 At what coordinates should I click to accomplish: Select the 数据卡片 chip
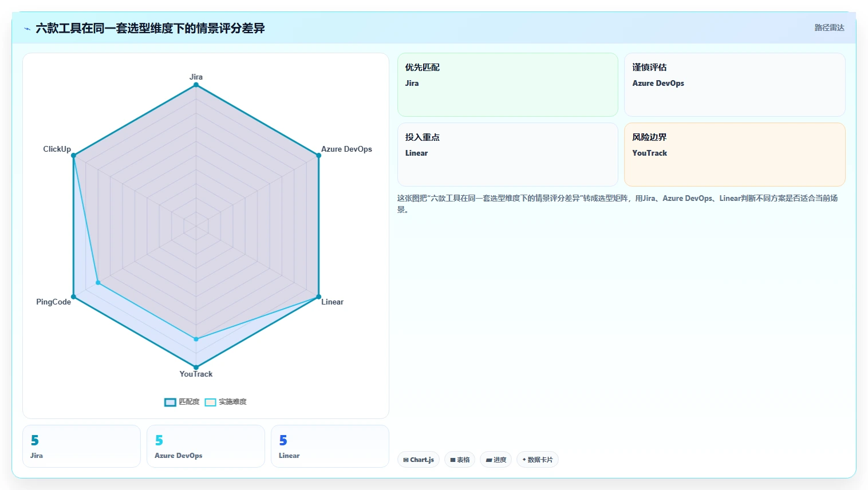coord(538,460)
